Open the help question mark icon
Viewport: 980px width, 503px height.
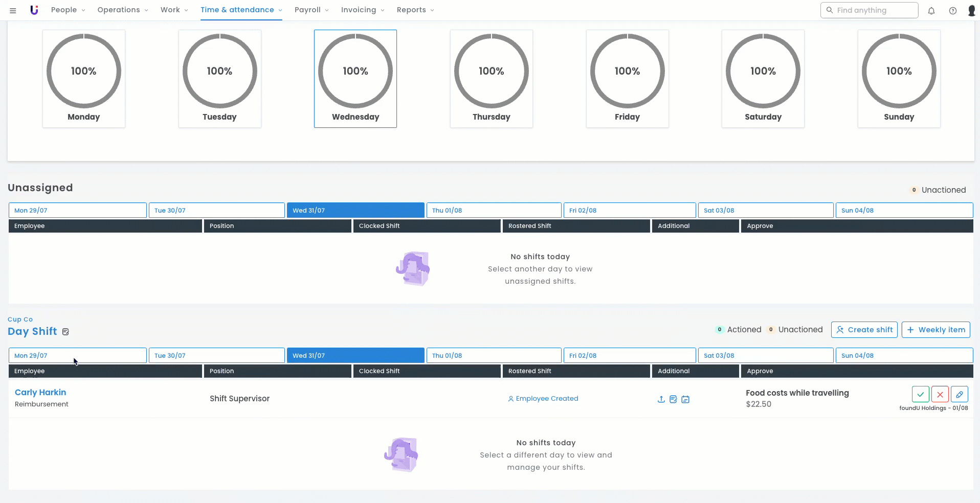coord(952,10)
